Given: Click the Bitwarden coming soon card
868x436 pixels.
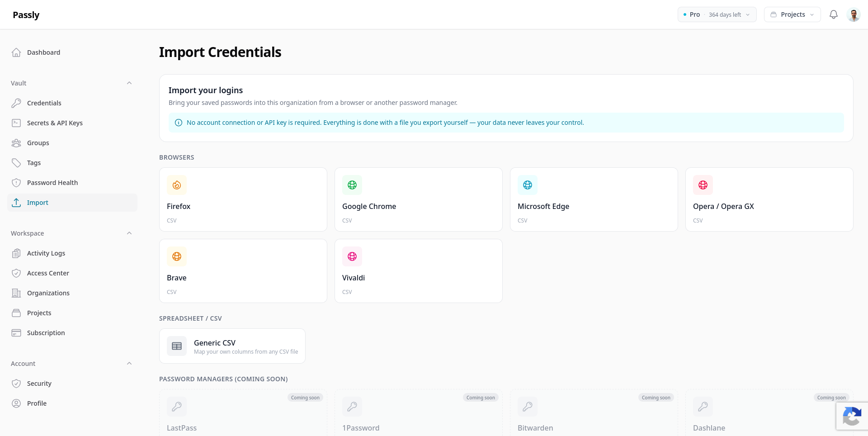Looking at the screenshot, I should click(x=594, y=412).
